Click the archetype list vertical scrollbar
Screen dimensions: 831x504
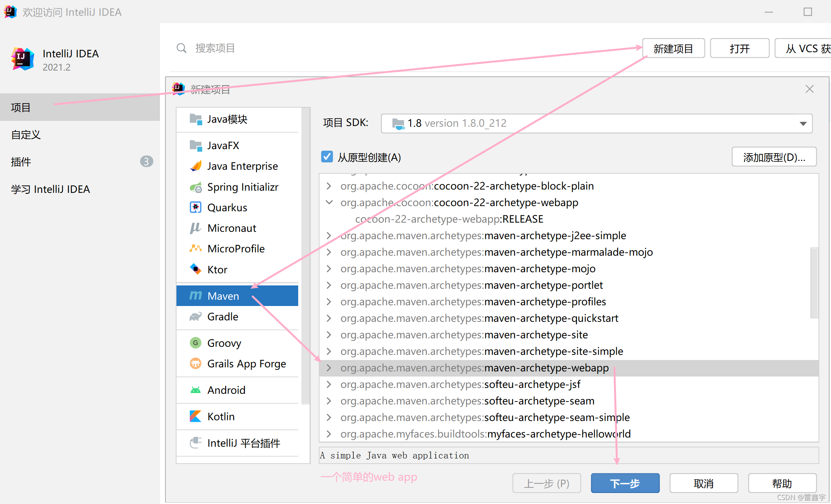click(x=814, y=283)
